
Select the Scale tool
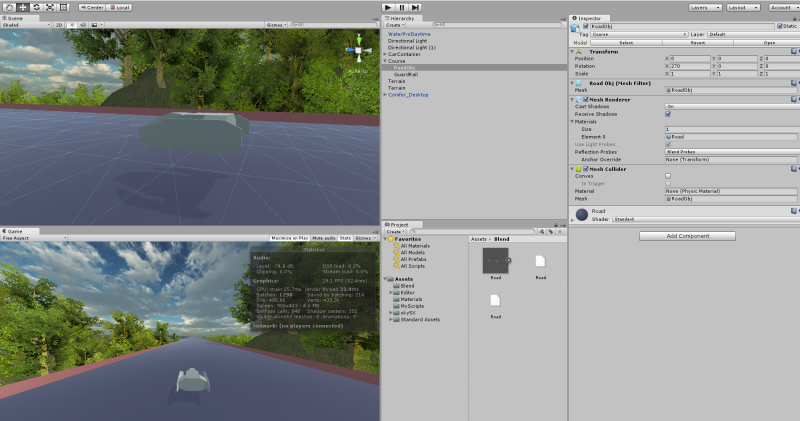point(50,7)
